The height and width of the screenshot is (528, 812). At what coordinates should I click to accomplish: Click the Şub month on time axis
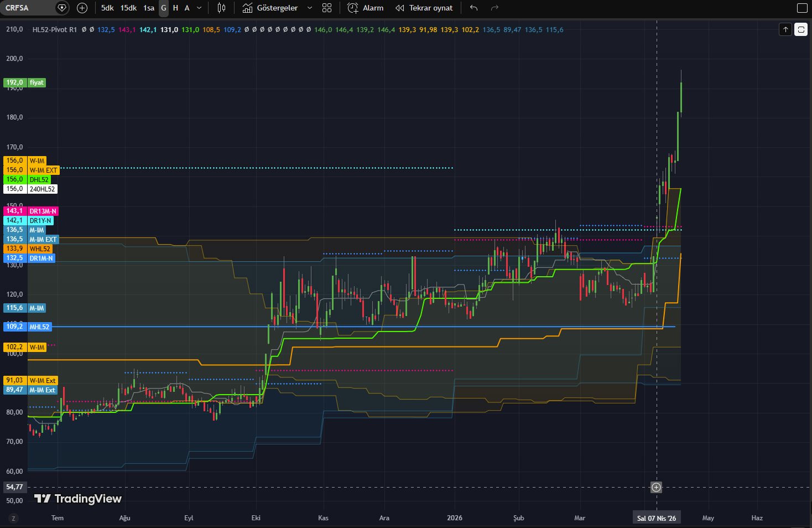pyautogui.click(x=518, y=518)
